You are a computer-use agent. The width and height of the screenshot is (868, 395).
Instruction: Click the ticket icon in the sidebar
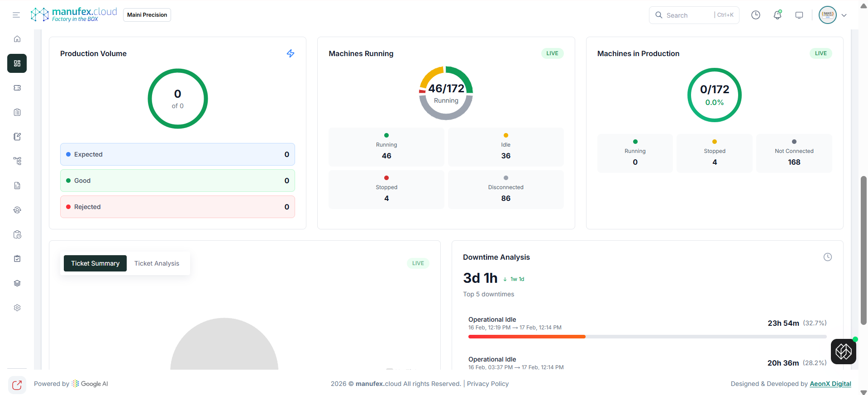[x=17, y=88]
